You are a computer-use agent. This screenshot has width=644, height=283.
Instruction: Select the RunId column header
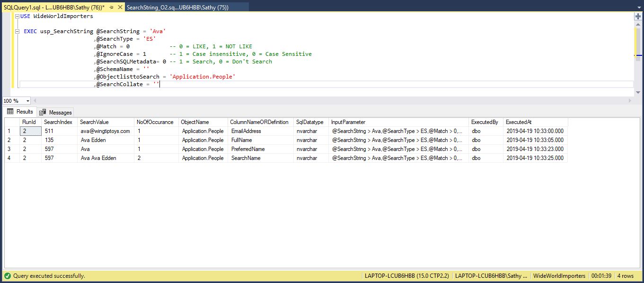(x=29, y=122)
